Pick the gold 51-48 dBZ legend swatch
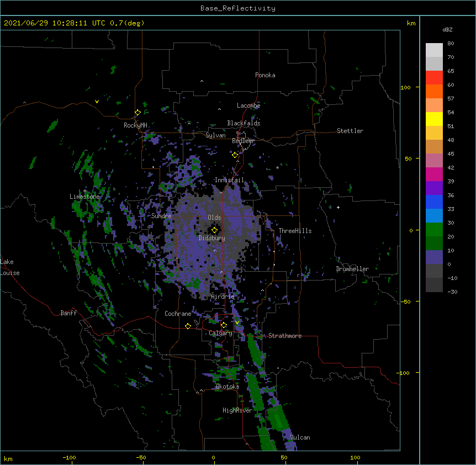476x465 pixels. coord(434,133)
